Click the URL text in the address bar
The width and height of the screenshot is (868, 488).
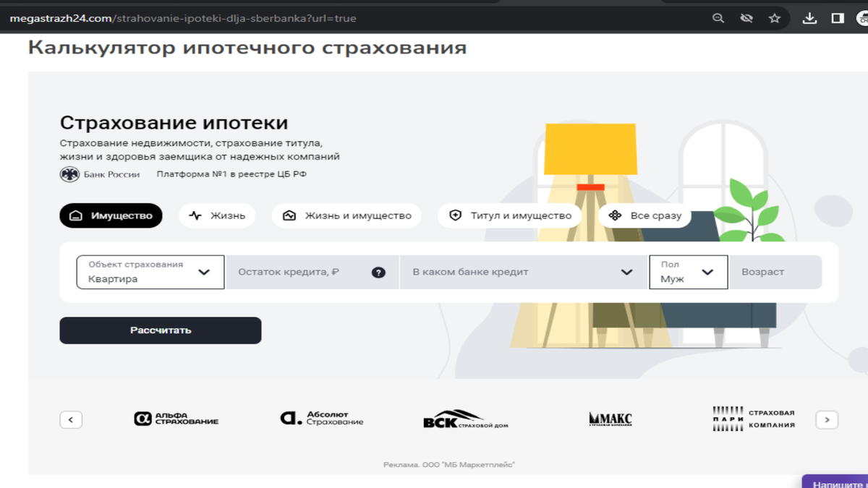coord(183,18)
